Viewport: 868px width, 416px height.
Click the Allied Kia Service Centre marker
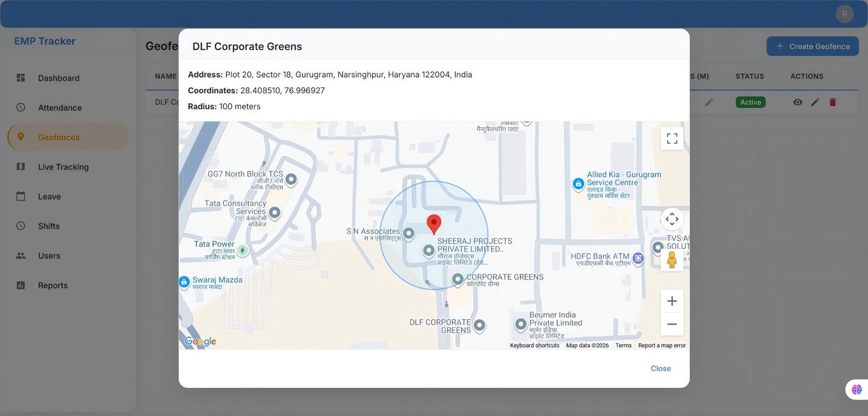pos(578,184)
